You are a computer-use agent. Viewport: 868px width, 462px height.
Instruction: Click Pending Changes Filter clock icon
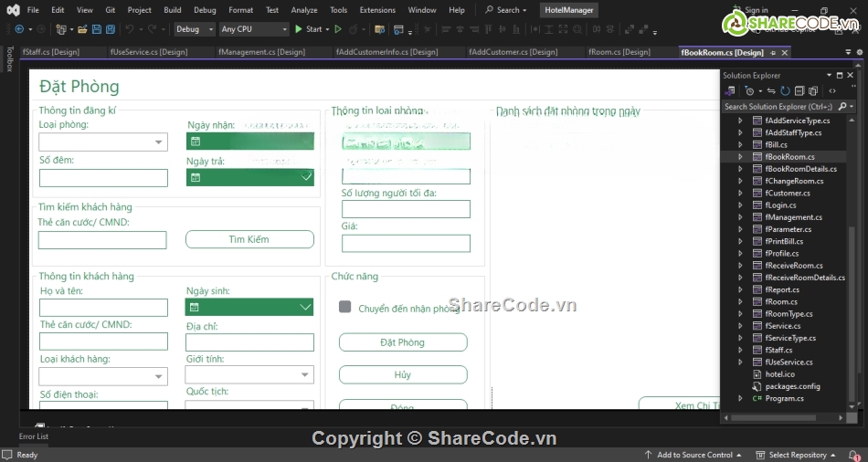coord(749,90)
